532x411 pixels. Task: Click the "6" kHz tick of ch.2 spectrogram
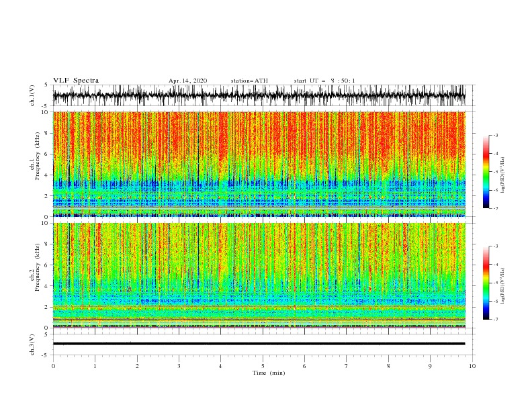tap(47, 265)
